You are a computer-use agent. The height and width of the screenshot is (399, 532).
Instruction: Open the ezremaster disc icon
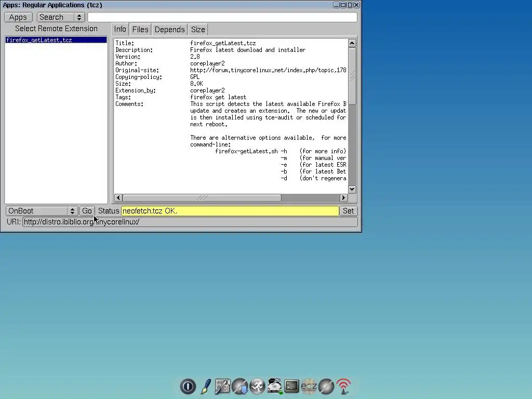[309, 387]
